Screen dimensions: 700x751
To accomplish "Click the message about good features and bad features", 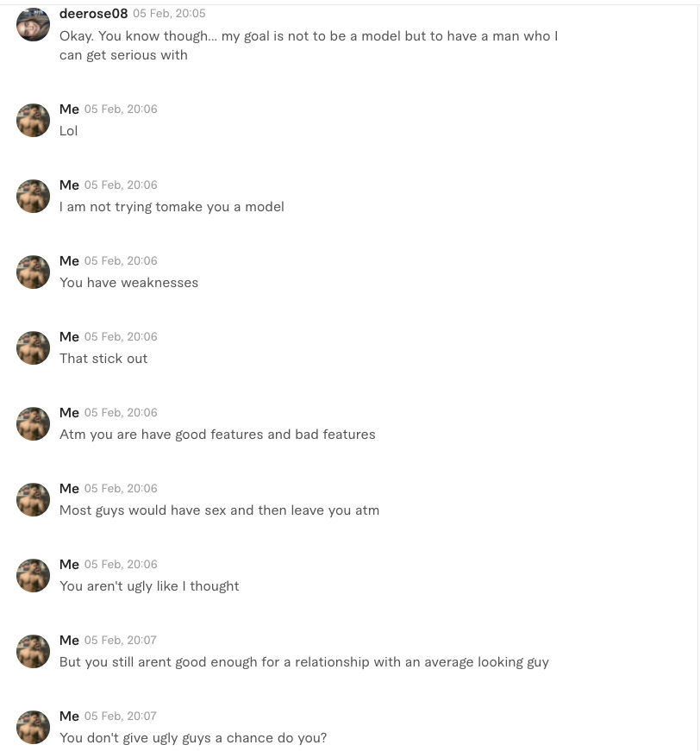I will click(x=217, y=434).
